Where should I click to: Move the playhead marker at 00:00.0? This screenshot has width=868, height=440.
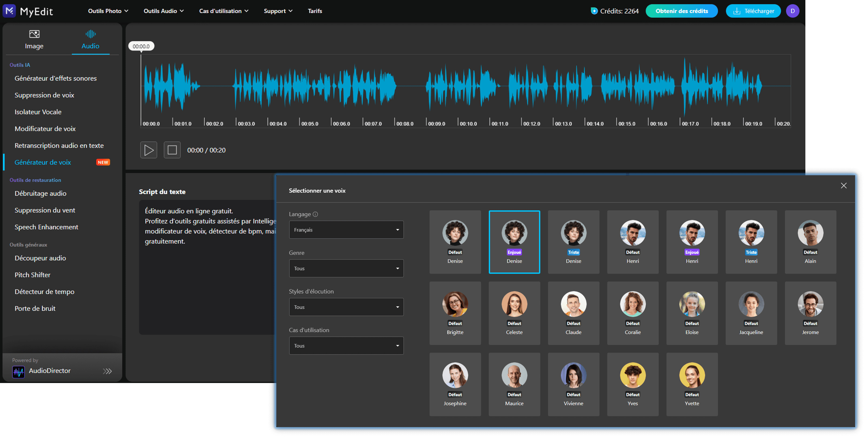click(x=141, y=46)
